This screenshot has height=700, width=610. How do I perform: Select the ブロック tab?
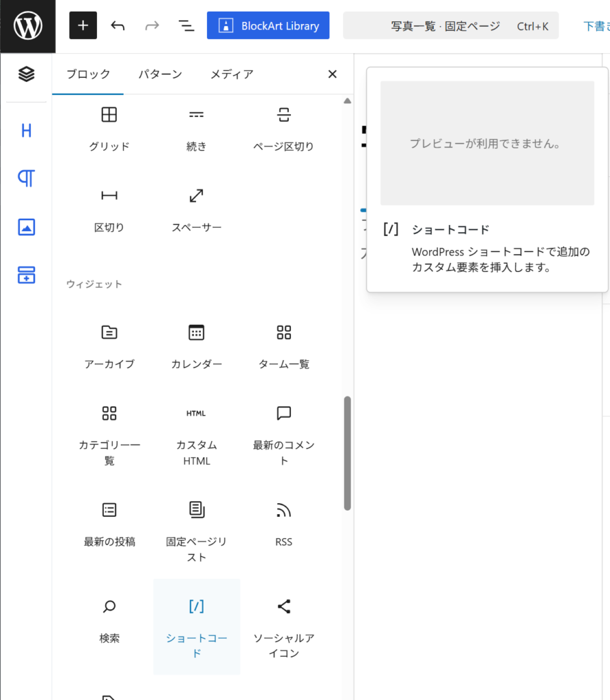(x=88, y=74)
